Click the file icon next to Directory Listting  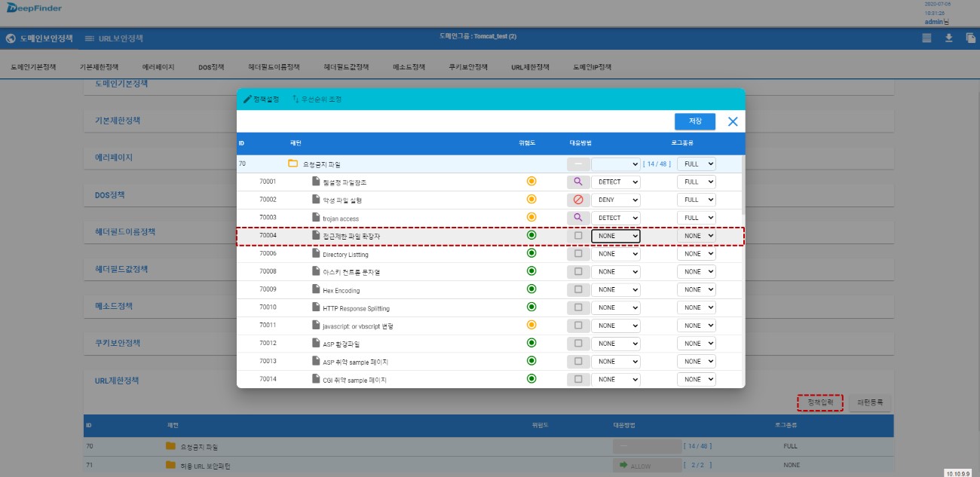click(x=316, y=253)
